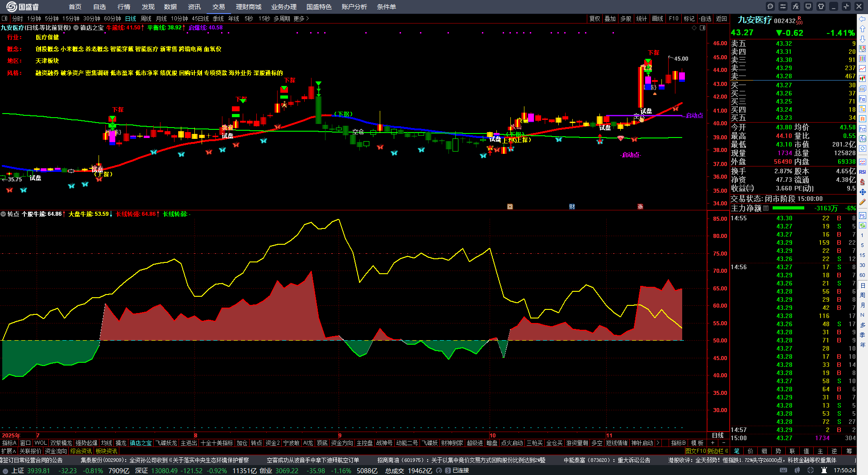Click the 2025年 label on the time axis
868x475 pixels.
pyautogui.click(x=11, y=436)
